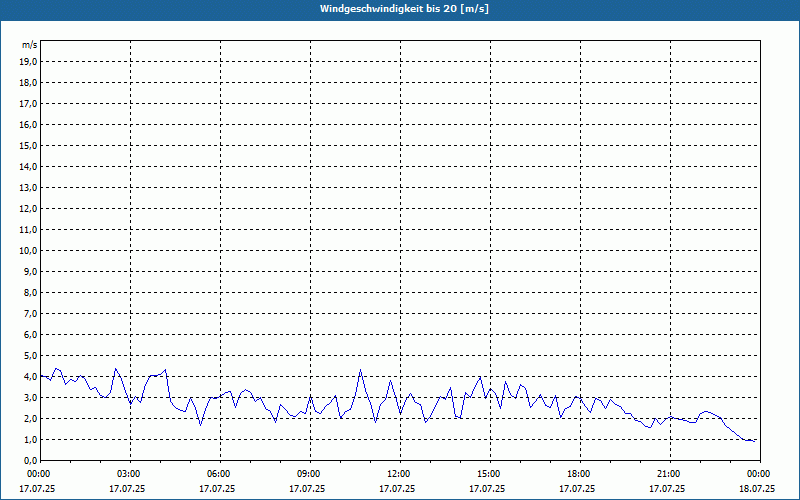Click the '17,0' y-axis value
The image size is (800, 500).
point(28,104)
